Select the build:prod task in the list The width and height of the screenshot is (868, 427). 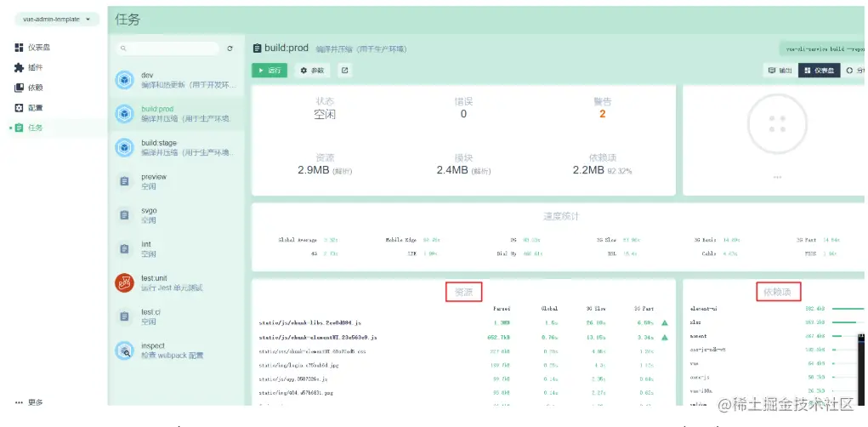coord(177,113)
